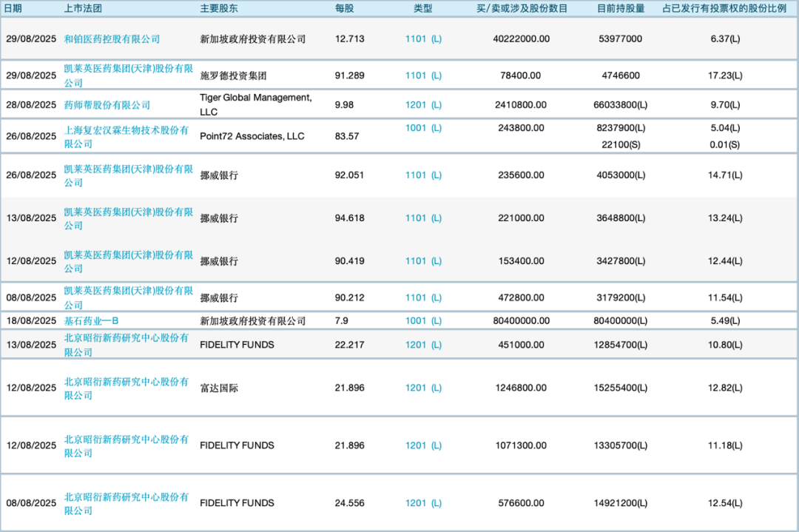
Task: Click 1001 (L) type link in Point72 Associates row
Action: tap(423, 128)
